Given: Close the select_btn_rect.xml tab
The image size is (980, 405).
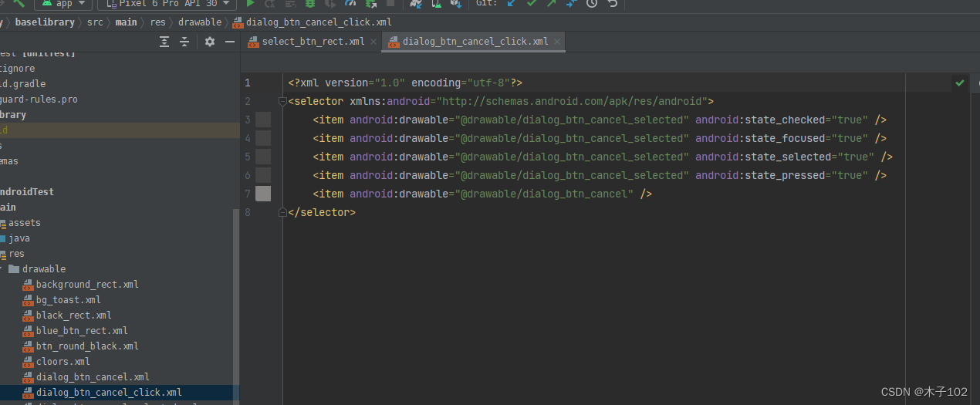Looking at the screenshot, I should (373, 42).
